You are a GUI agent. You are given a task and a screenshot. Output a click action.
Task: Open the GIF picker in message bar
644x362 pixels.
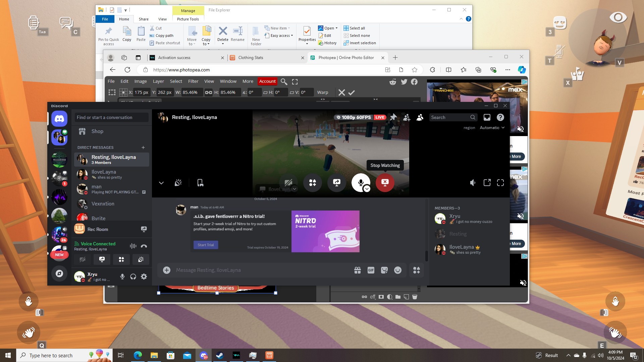[x=371, y=270]
